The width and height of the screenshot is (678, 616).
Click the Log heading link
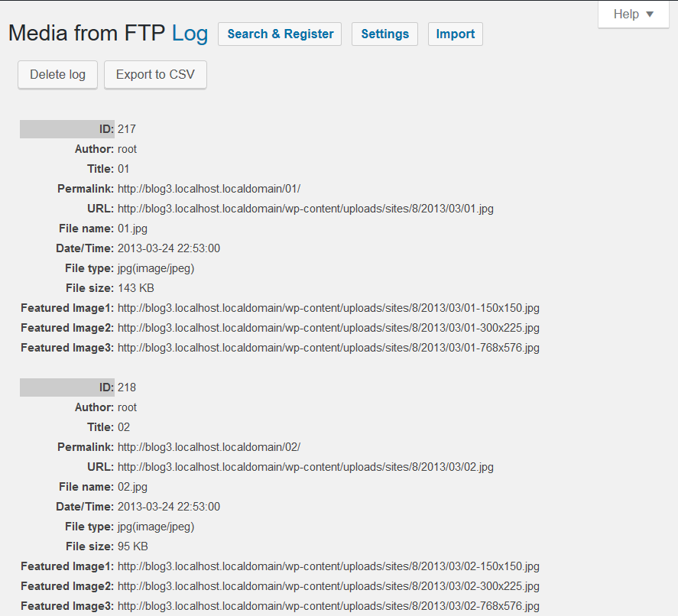point(190,34)
